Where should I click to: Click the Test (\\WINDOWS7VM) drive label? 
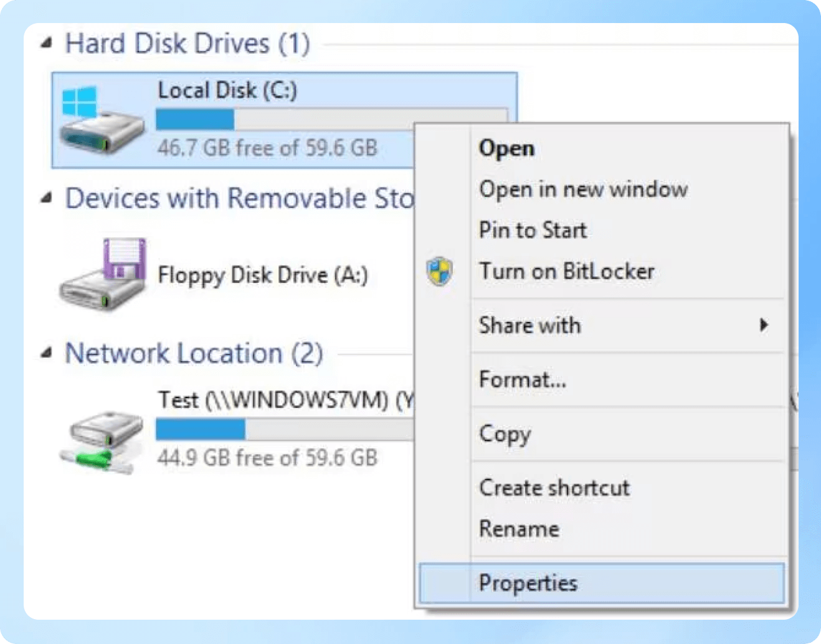pos(286,400)
